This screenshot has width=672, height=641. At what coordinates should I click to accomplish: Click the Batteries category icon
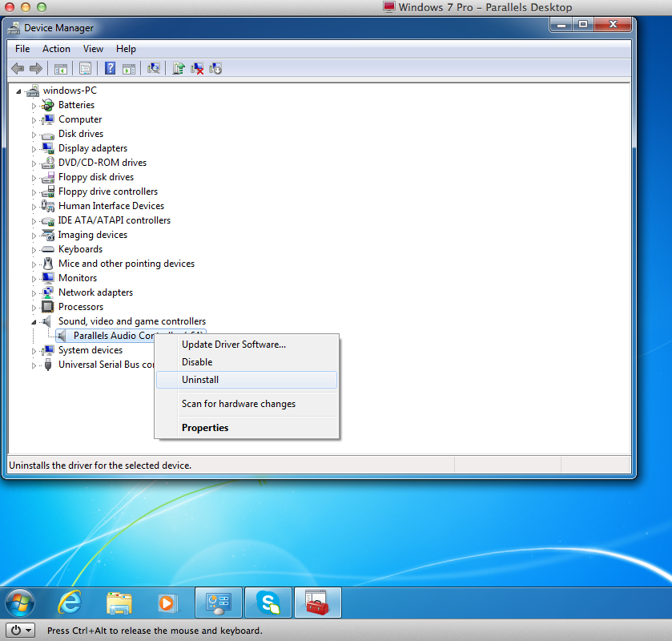click(x=48, y=105)
